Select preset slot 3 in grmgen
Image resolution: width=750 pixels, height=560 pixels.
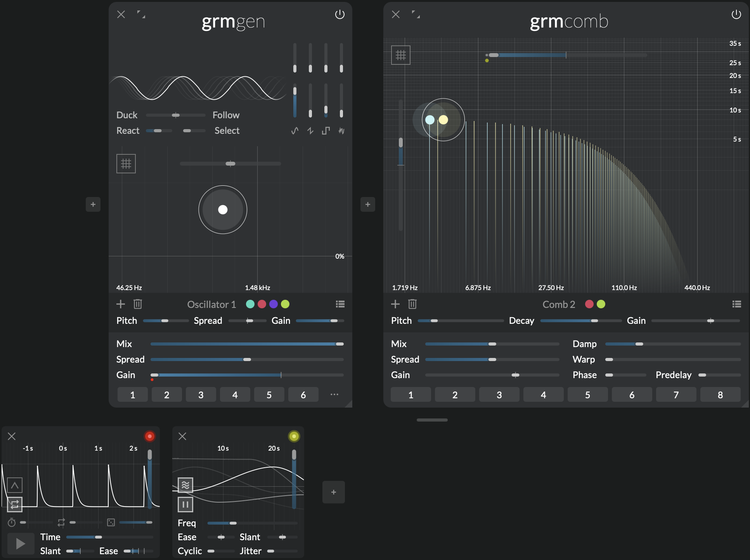pyautogui.click(x=201, y=395)
